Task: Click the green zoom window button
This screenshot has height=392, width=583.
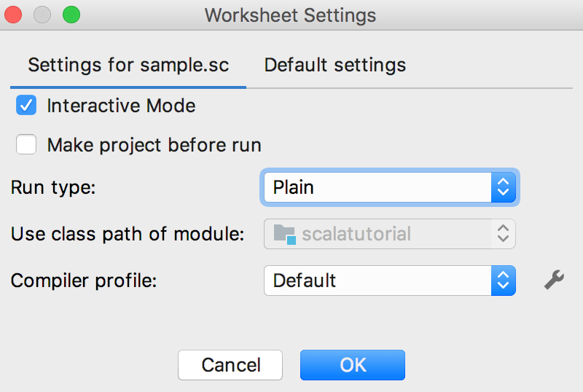Action: point(71,15)
